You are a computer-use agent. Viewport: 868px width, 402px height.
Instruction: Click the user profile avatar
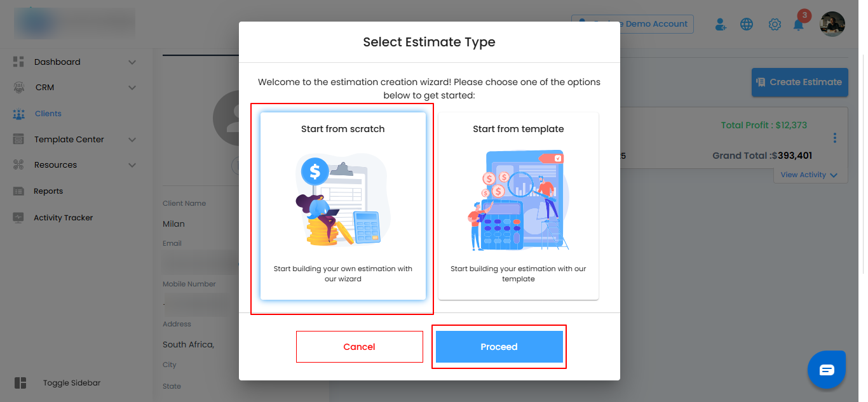tap(832, 24)
